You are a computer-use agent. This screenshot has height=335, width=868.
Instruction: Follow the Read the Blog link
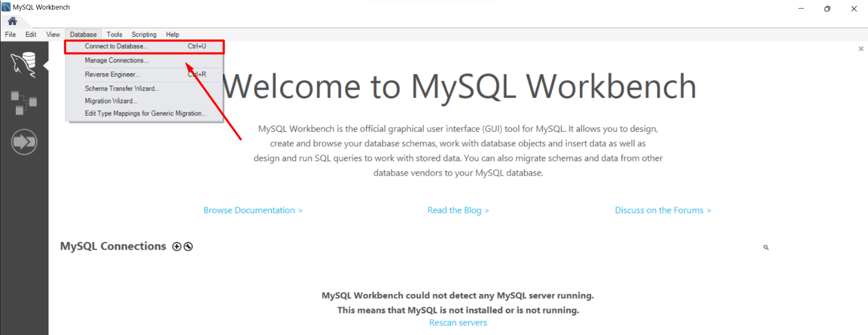pyautogui.click(x=458, y=210)
